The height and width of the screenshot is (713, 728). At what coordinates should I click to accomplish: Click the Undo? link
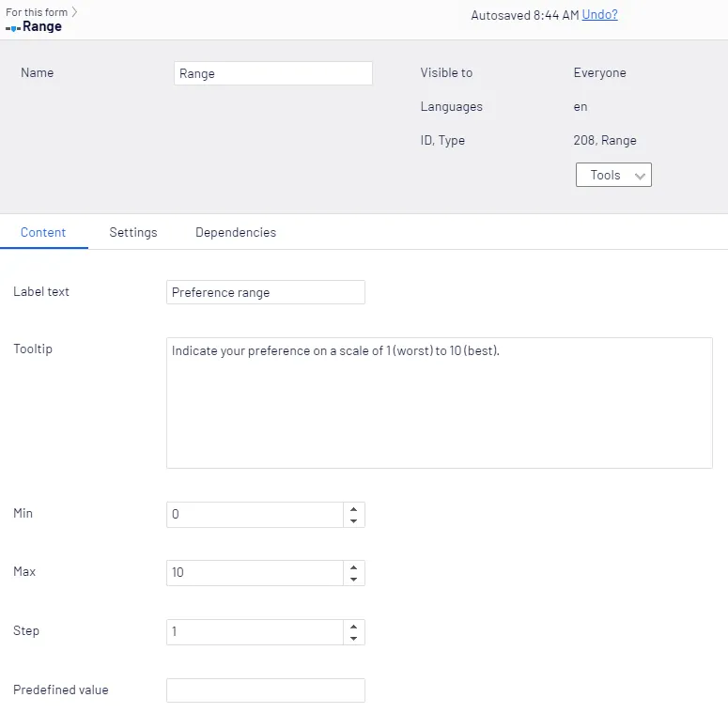coord(599,15)
